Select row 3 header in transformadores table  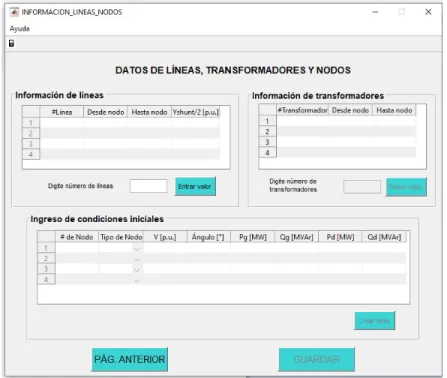click(267, 142)
